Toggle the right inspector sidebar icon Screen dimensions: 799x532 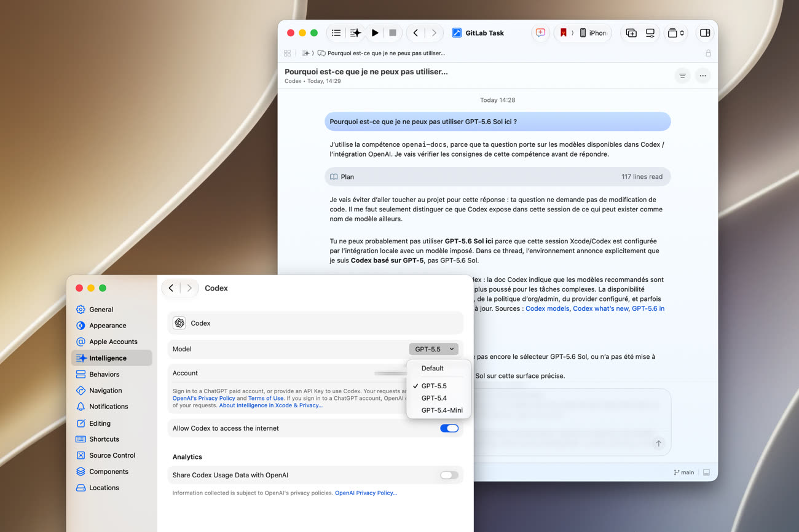(705, 33)
